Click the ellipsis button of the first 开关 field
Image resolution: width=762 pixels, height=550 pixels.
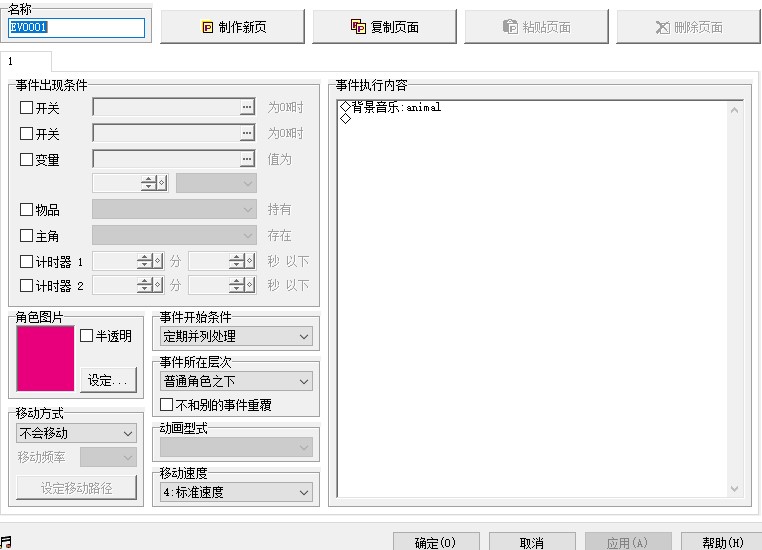247,107
